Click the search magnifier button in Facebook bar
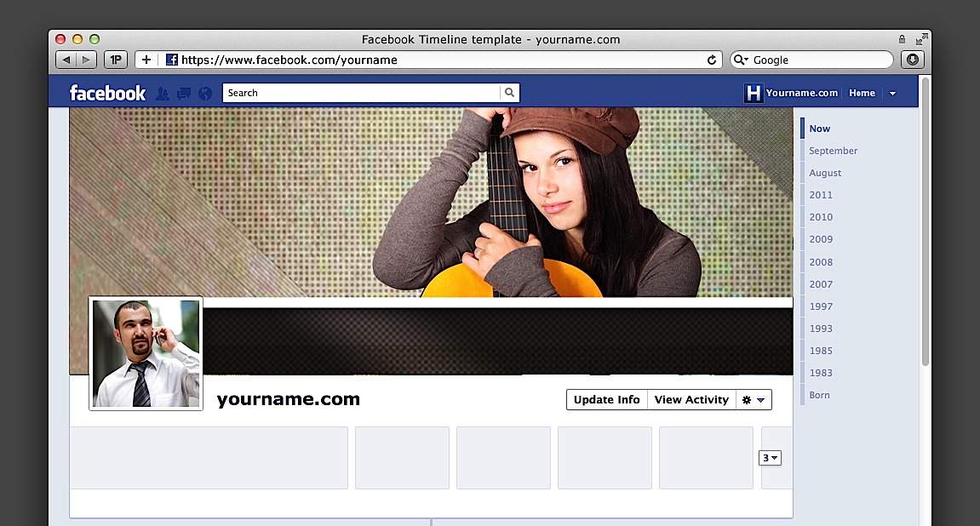Image resolution: width=980 pixels, height=526 pixels. pyautogui.click(x=509, y=93)
